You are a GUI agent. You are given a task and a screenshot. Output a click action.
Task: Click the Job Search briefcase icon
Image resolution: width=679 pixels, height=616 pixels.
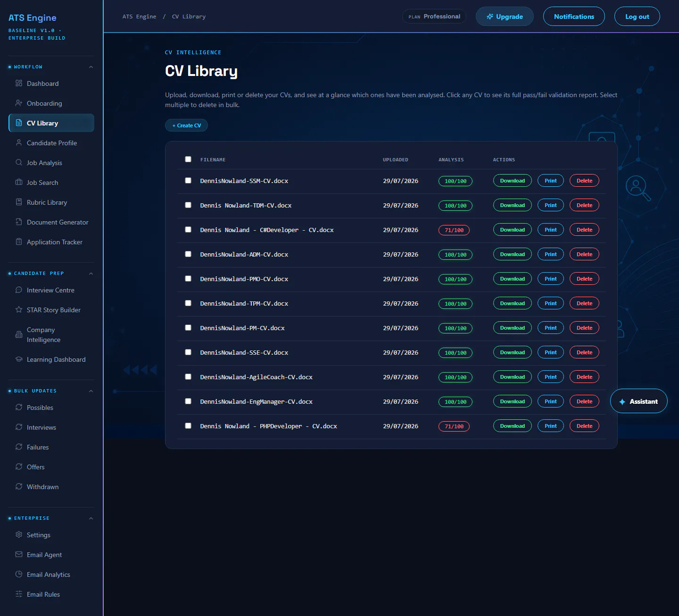point(19,183)
